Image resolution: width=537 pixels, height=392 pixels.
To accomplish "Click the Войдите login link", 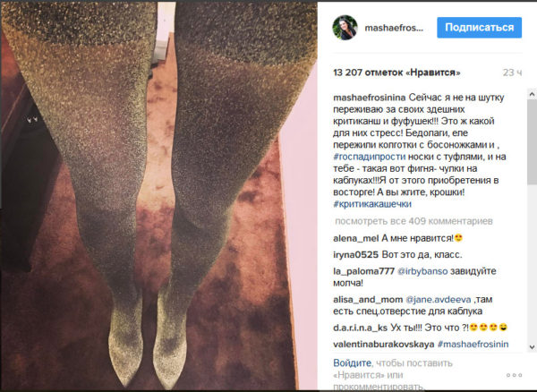I will pos(352,362).
